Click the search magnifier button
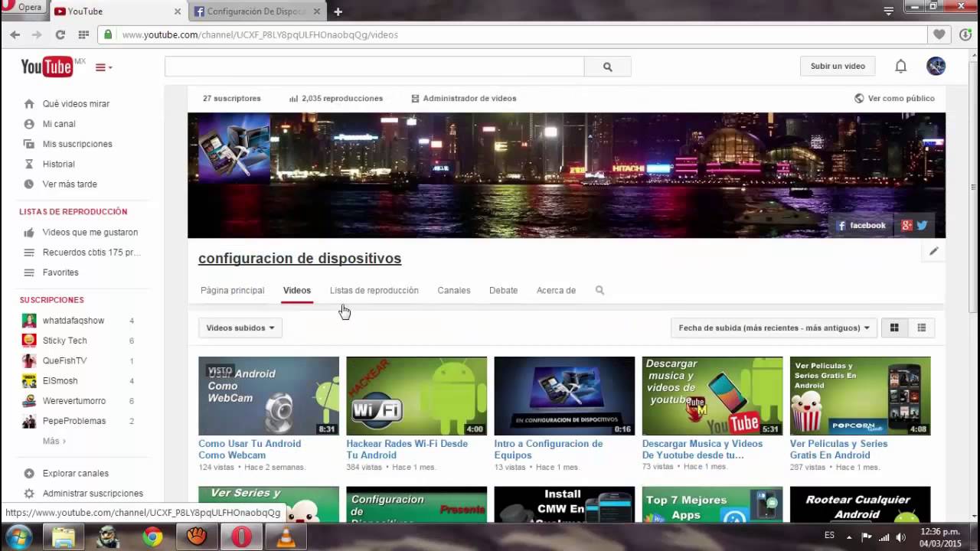 pos(607,67)
